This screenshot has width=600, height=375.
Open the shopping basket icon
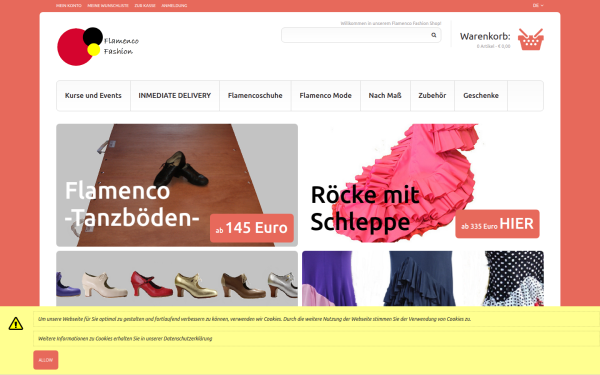531,39
